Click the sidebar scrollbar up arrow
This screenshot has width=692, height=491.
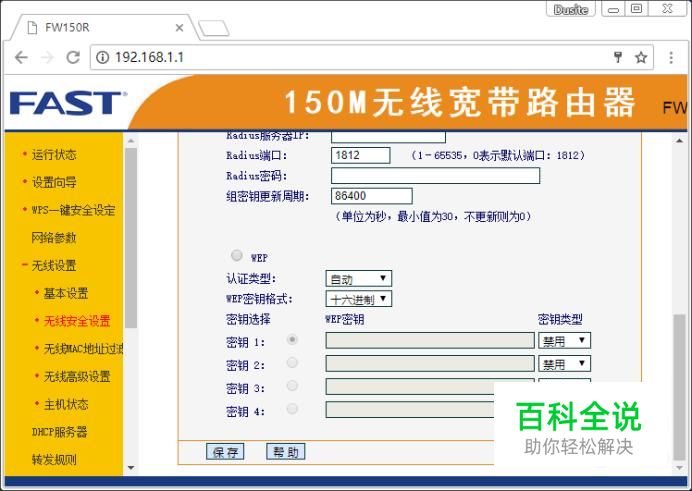131,141
